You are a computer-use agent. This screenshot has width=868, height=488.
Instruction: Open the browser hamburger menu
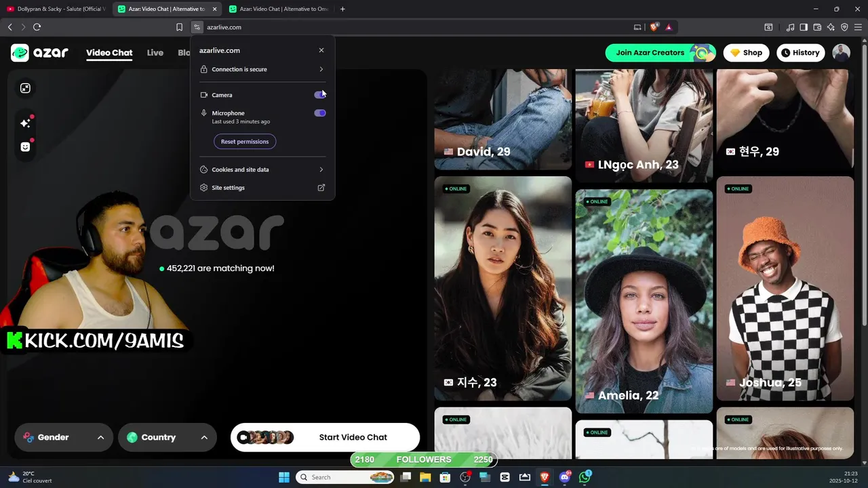point(858,27)
